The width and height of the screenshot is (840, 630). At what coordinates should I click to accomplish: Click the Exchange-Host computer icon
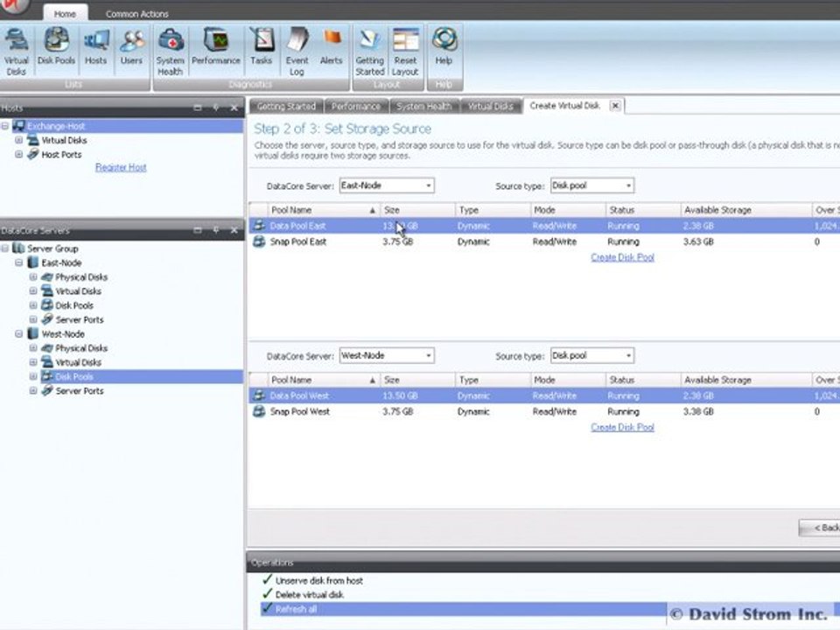[19, 126]
